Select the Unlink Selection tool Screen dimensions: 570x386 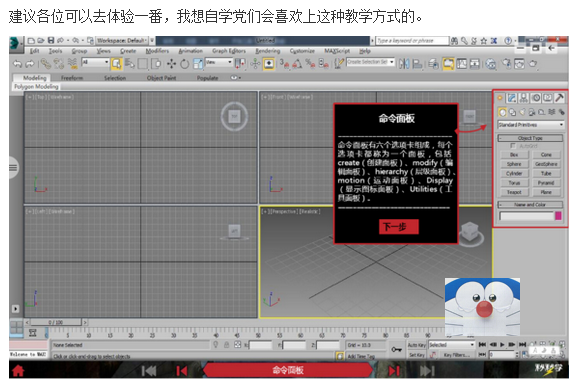point(59,64)
